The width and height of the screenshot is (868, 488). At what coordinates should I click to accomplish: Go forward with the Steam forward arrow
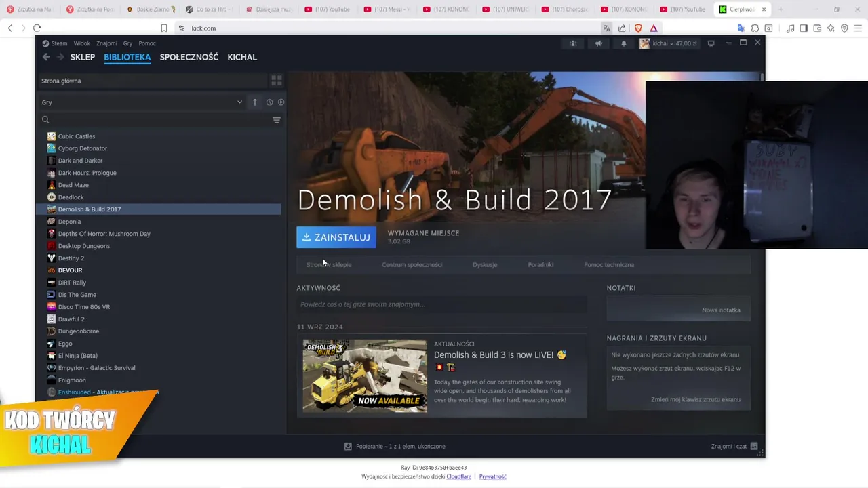(60, 57)
